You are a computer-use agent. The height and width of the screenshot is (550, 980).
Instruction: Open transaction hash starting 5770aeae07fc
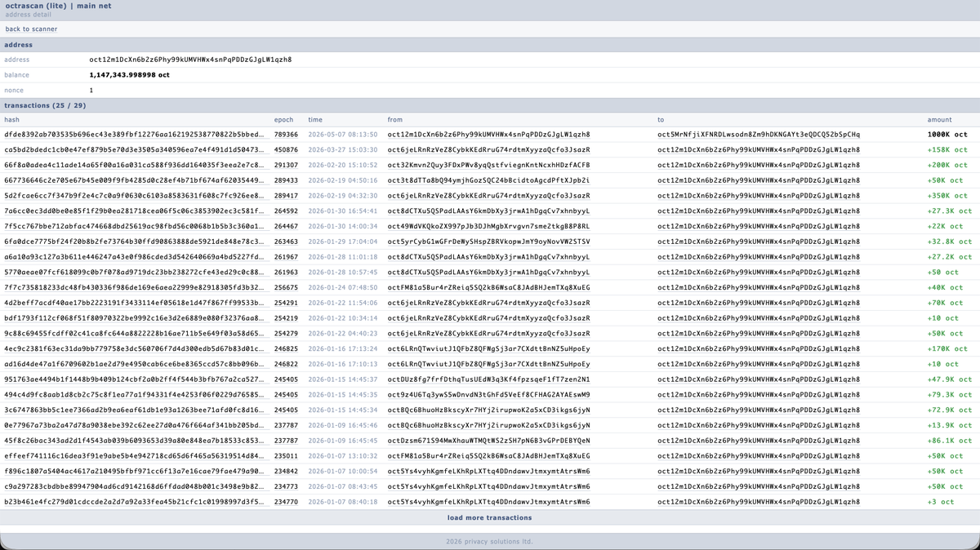(x=135, y=273)
